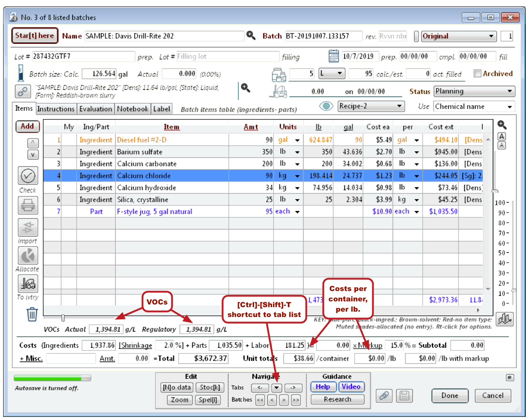Click the Check circle icon

click(28, 176)
